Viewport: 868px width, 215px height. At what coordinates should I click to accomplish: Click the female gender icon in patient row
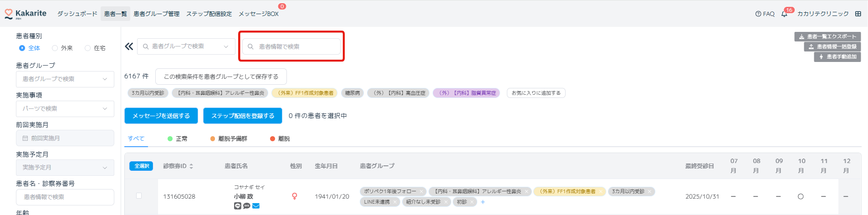295,196
